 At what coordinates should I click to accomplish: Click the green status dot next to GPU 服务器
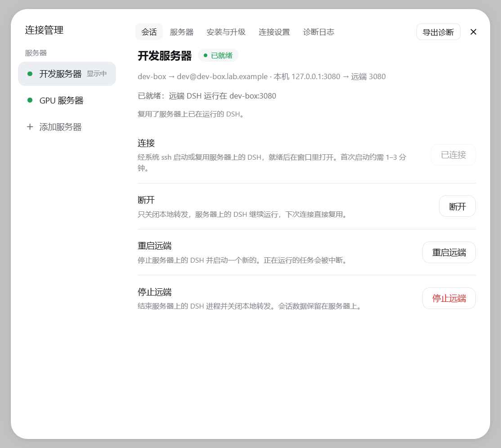(x=30, y=100)
